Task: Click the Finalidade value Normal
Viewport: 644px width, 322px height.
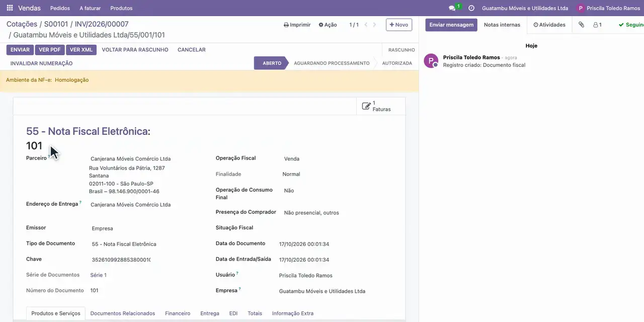Action: (291, 174)
